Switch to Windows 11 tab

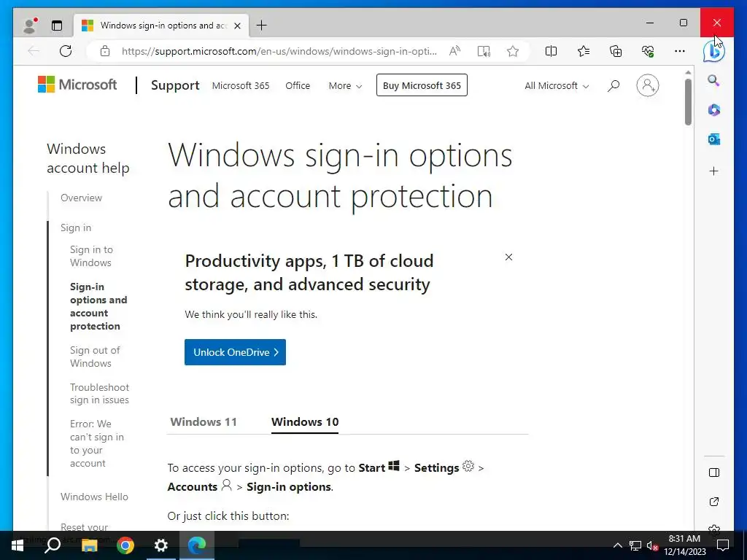(204, 422)
